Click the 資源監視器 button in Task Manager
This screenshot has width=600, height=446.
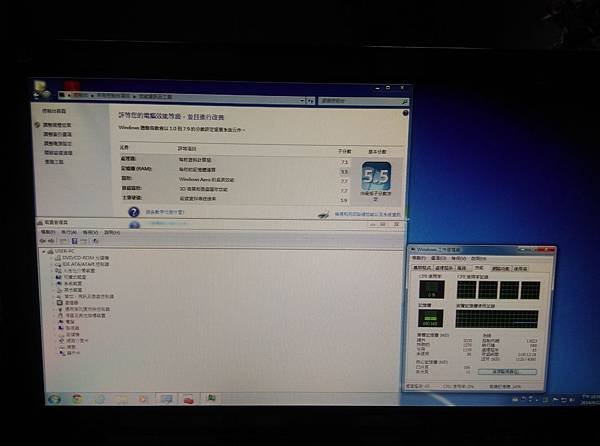point(507,371)
